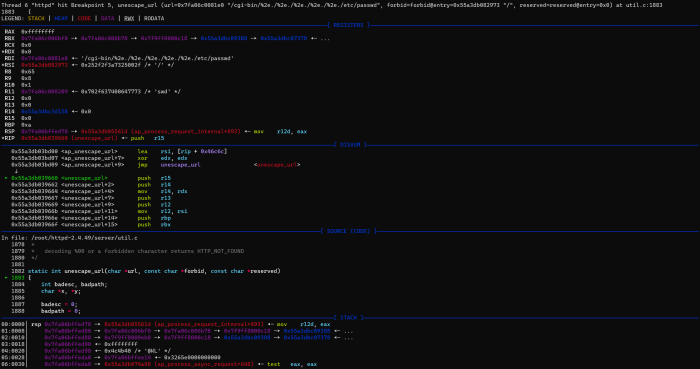
Task: Click the mov r12, rsi disassembly line
Action: point(99,211)
